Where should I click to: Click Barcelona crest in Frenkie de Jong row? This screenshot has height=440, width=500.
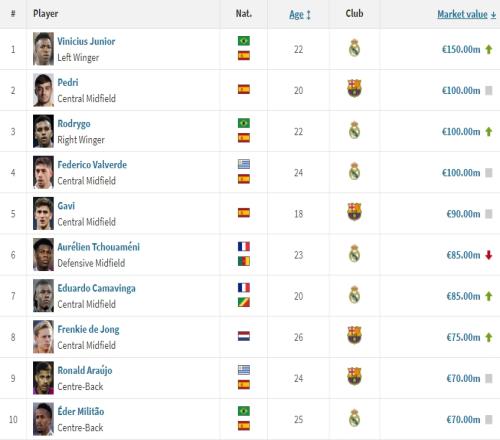(354, 335)
